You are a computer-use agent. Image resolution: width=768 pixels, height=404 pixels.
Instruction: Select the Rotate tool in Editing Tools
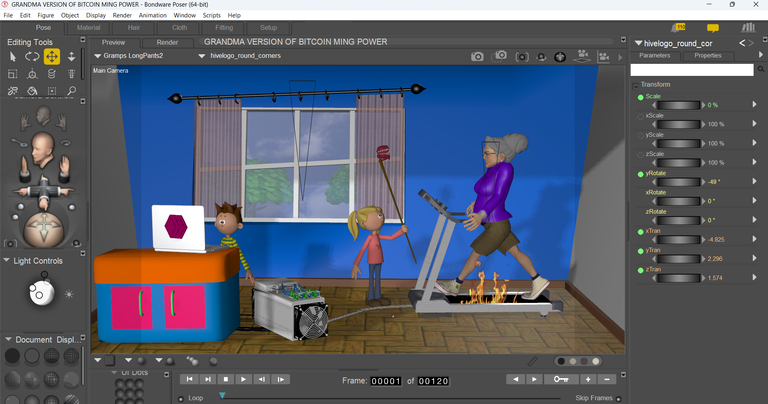click(32, 57)
